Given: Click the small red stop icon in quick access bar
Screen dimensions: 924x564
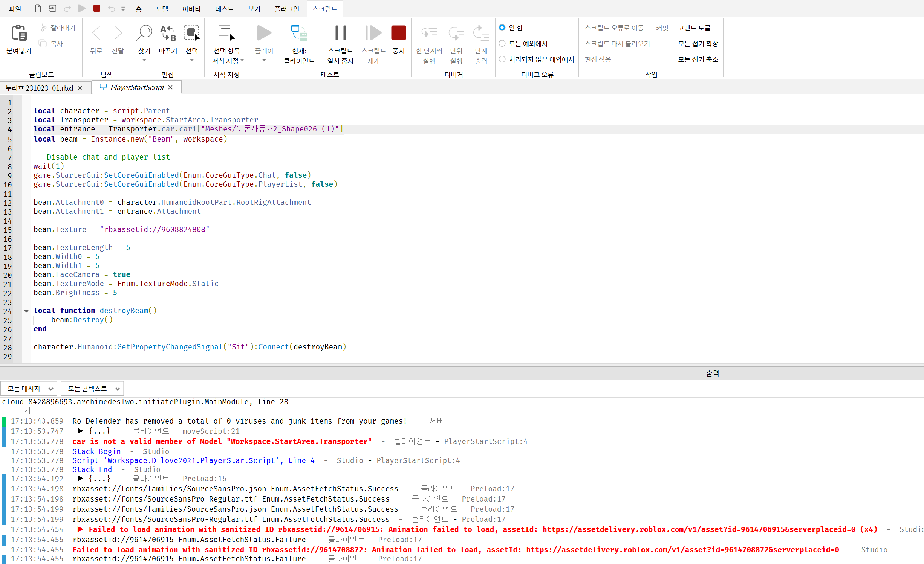Looking at the screenshot, I should pyautogui.click(x=97, y=8).
